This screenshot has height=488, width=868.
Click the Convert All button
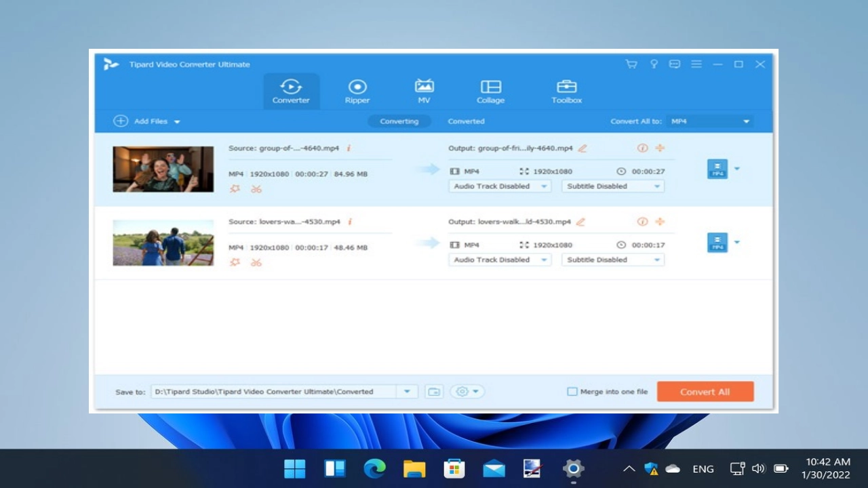pos(705,392)
